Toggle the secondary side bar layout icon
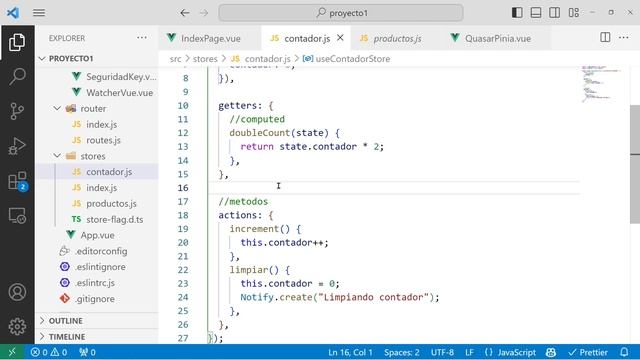640x360 pixels. click(554, 13)
